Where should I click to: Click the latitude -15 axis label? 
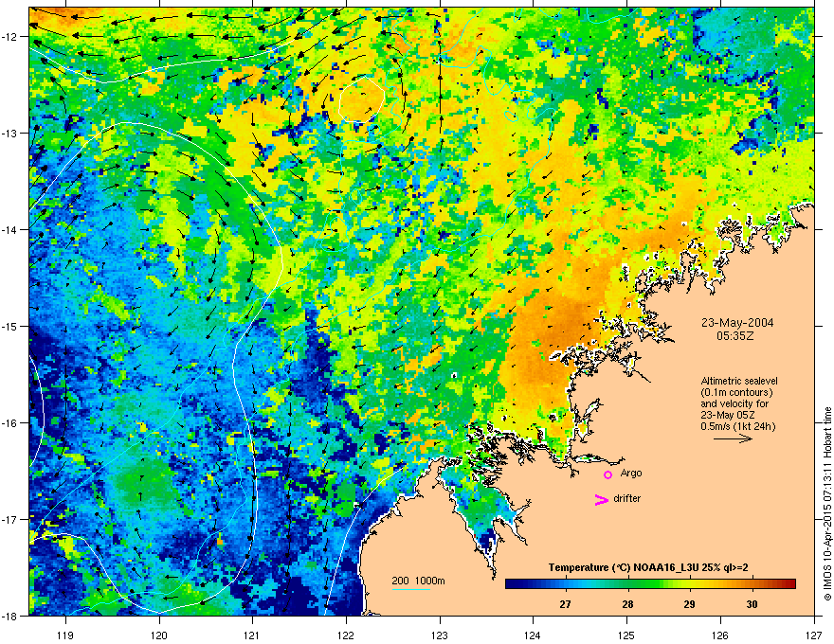(x=10, y=326)
